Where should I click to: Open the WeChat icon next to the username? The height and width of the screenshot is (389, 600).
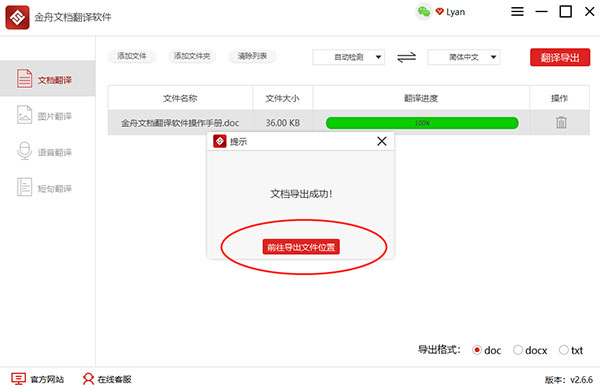pyautogui.click(x=424, y=12)
